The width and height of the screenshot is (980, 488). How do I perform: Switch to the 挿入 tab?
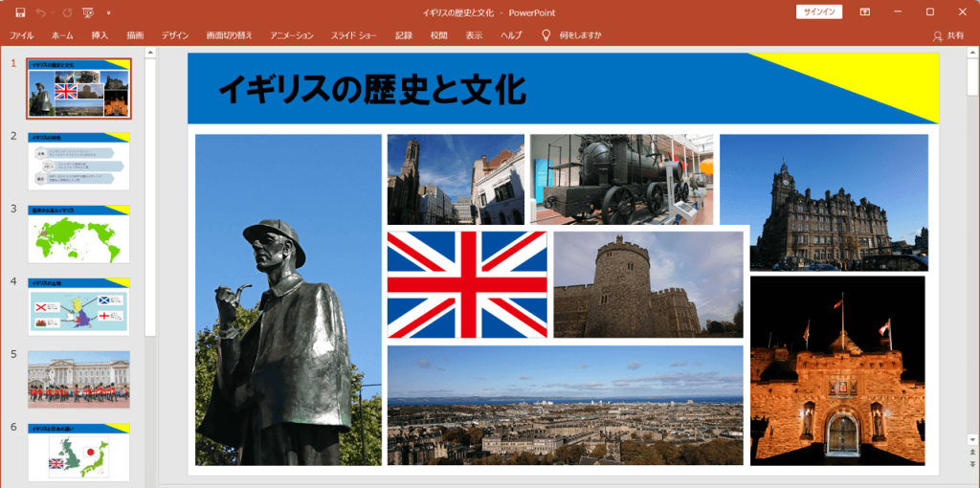click(x=100, y=35)
